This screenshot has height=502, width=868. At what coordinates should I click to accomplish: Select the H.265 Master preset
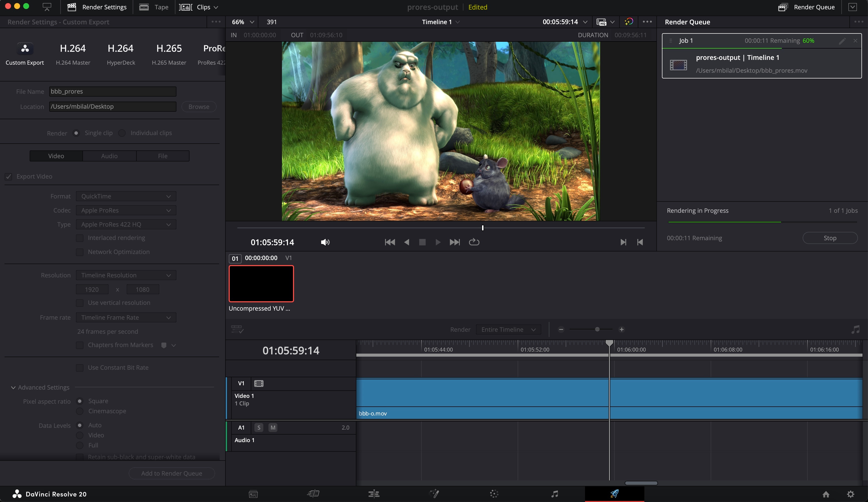(x=169, y=54)
